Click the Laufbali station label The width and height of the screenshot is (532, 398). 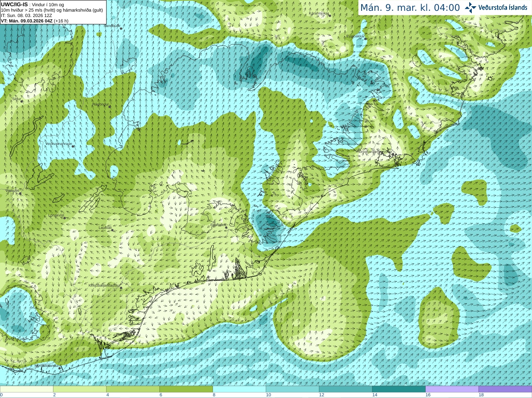click(x=105, y=228)
